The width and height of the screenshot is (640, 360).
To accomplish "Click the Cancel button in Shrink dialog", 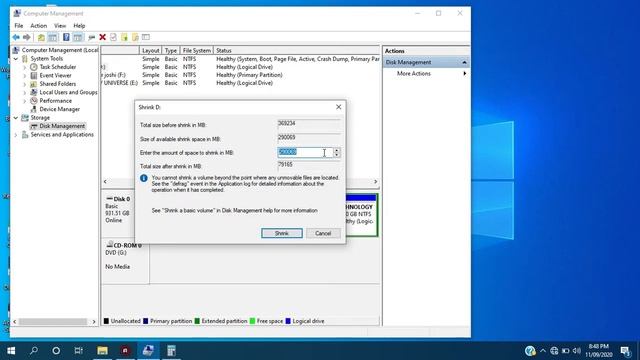I will click(323, 233).
